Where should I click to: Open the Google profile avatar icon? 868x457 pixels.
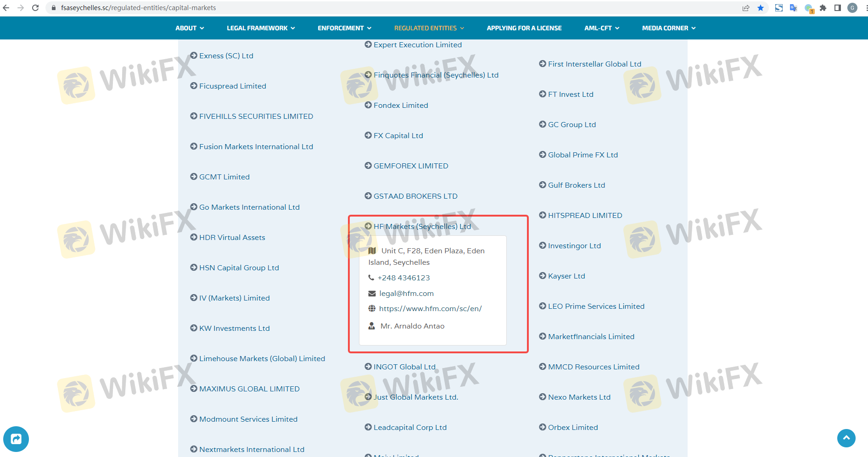[852, 8]
